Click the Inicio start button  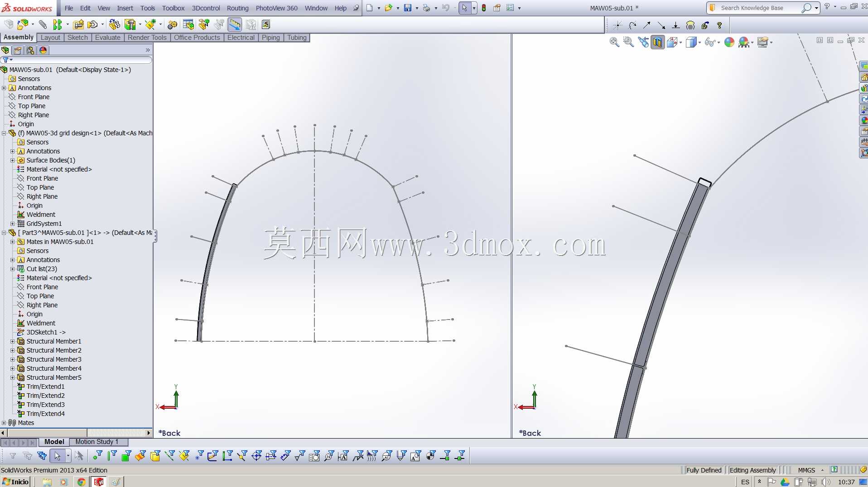point(16,482)
